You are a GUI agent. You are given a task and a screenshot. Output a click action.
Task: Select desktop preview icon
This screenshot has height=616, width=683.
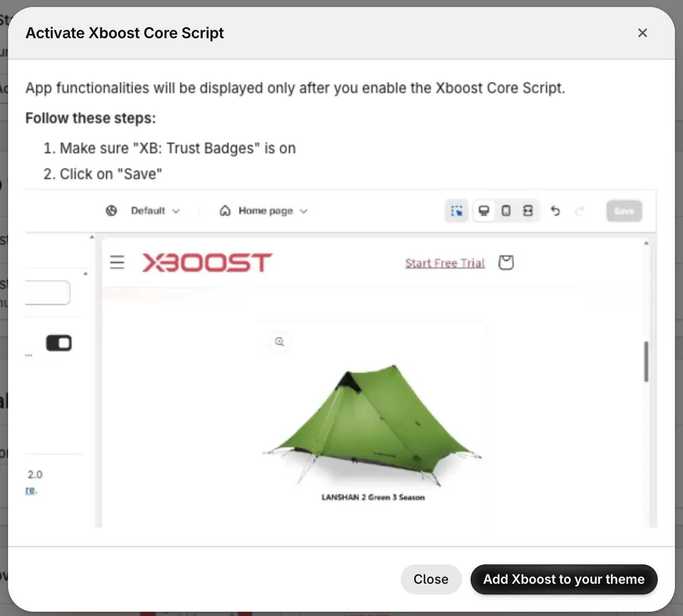pos(484,211)
